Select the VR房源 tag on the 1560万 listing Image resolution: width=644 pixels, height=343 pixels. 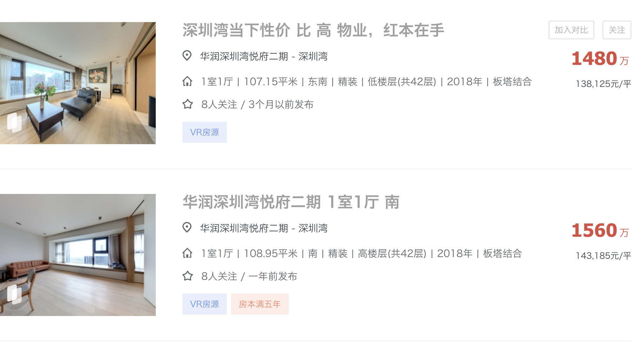204,304
